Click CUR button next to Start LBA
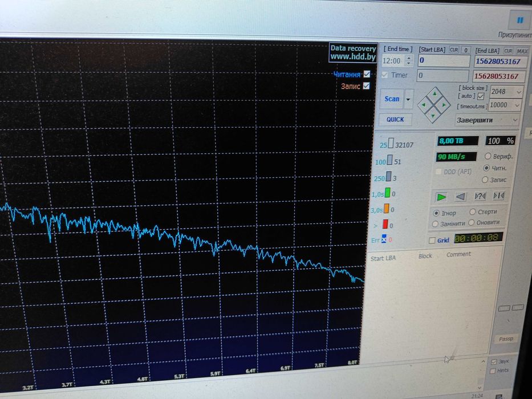The height and width of the screenshot is (399, 532). 454,50
